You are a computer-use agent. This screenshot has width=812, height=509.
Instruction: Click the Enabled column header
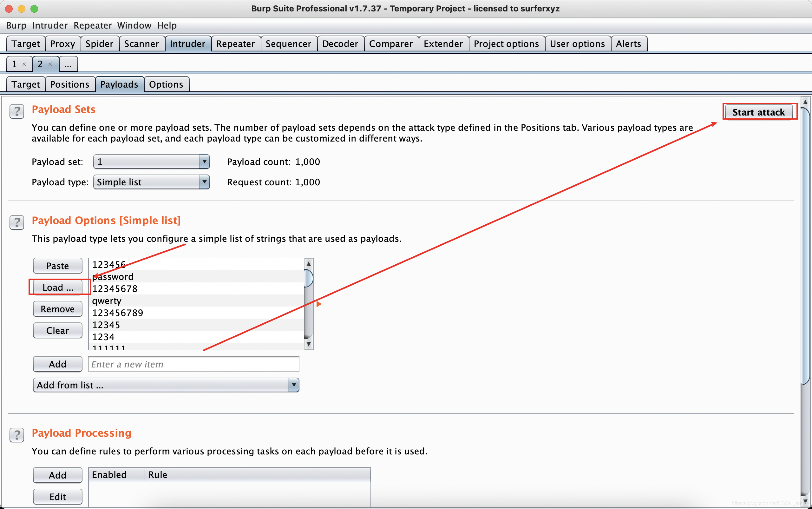tap(117, 474)
